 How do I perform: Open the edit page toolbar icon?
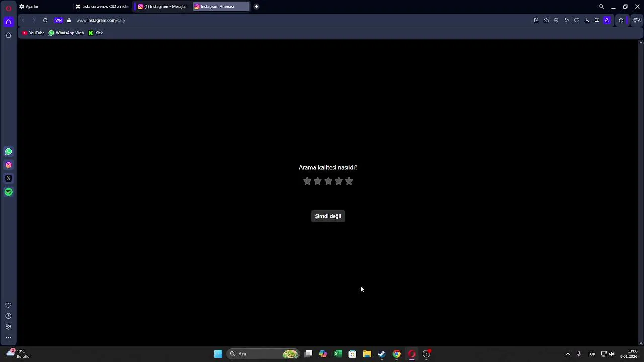pos(536,20)
